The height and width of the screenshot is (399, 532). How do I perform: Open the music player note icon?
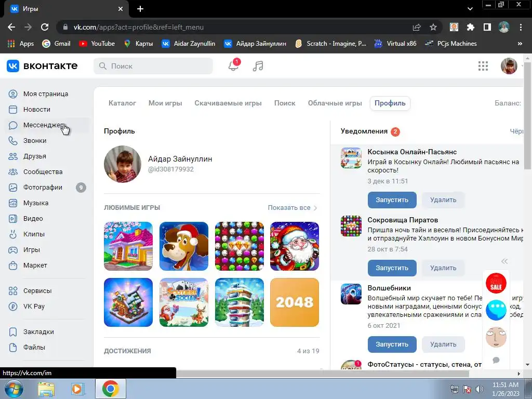pos(258,66)
